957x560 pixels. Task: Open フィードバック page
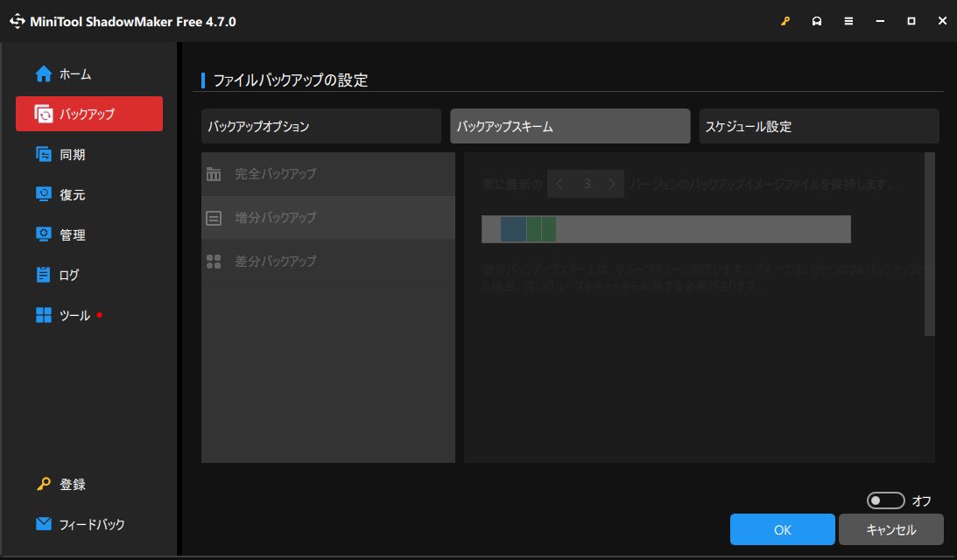point(89,524)
